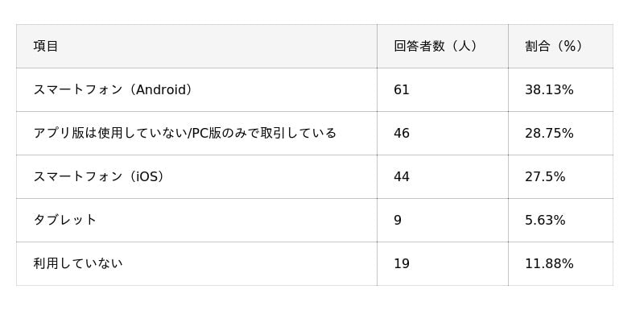
Task: Click the iOS text in third row
Action: pos(147,176)
